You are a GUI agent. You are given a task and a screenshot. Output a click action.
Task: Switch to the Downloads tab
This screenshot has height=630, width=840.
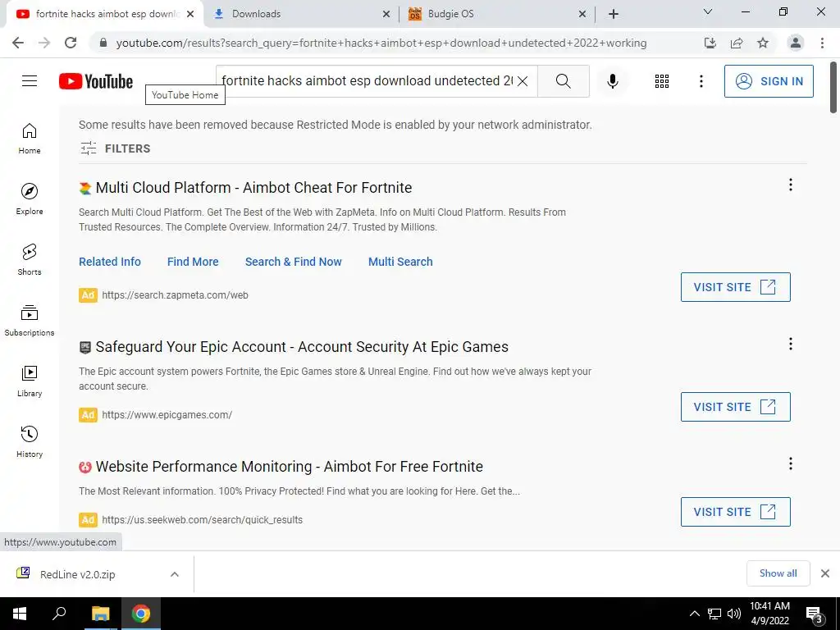click(303, 14)
